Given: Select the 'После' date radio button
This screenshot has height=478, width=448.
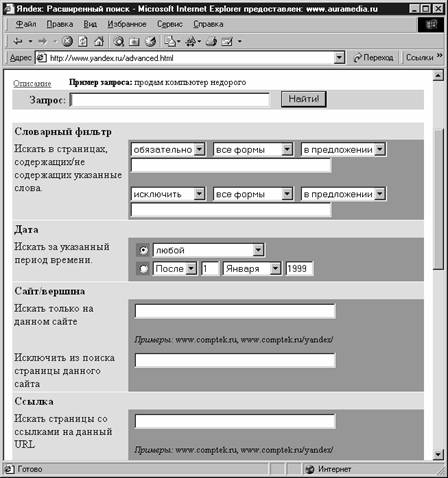Looking at the screenshot, I should (x=143, y=268).
